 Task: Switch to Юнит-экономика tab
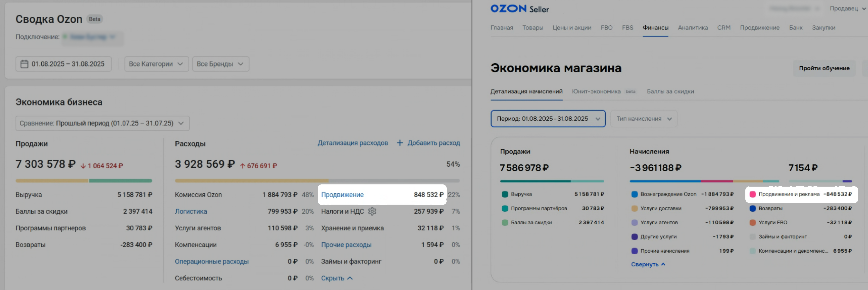point(596,91)
